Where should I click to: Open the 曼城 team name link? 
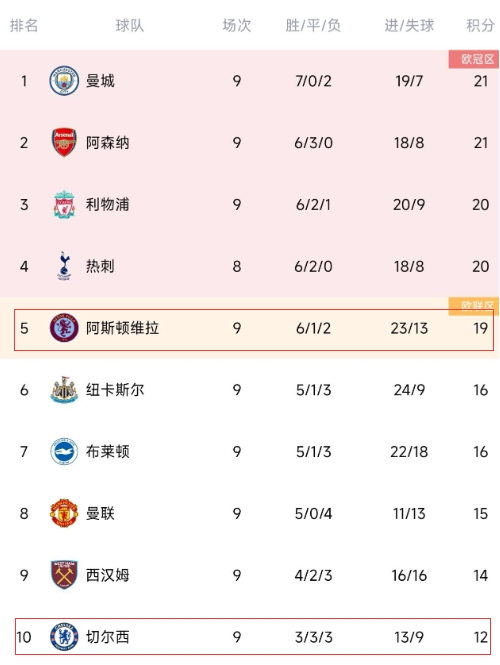(x=100, y=81)
